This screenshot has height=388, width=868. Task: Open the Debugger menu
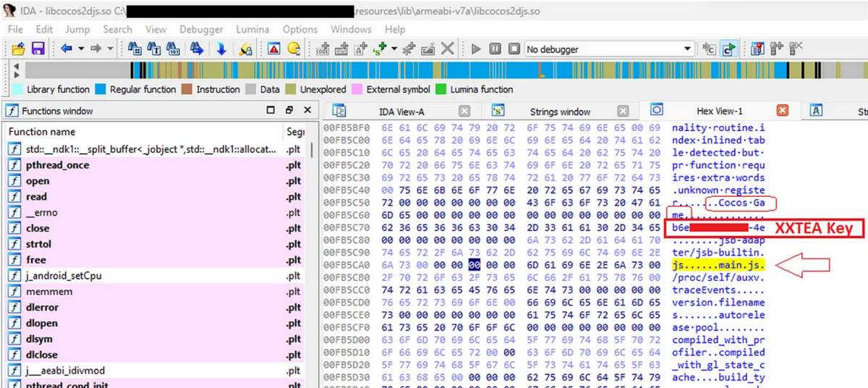point(201,30)
